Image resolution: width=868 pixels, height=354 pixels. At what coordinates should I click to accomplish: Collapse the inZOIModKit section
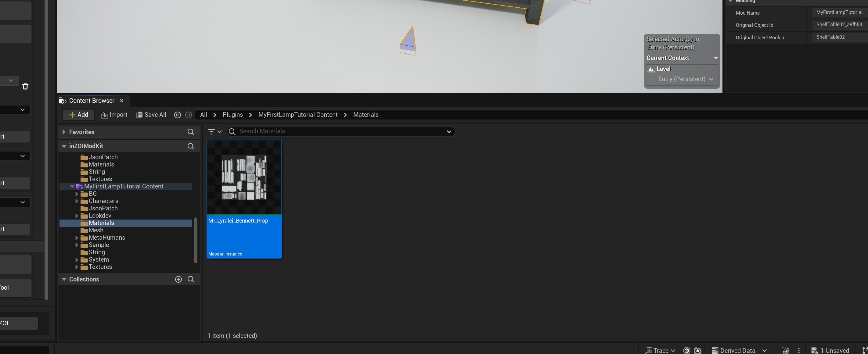pos(64,146)
